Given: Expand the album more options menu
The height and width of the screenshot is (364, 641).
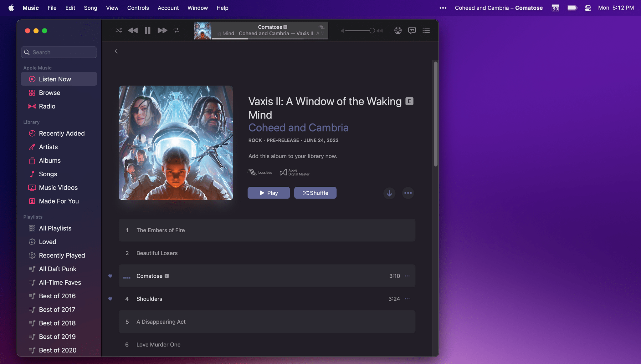Looking at the screenshot, I should point(408,193).
